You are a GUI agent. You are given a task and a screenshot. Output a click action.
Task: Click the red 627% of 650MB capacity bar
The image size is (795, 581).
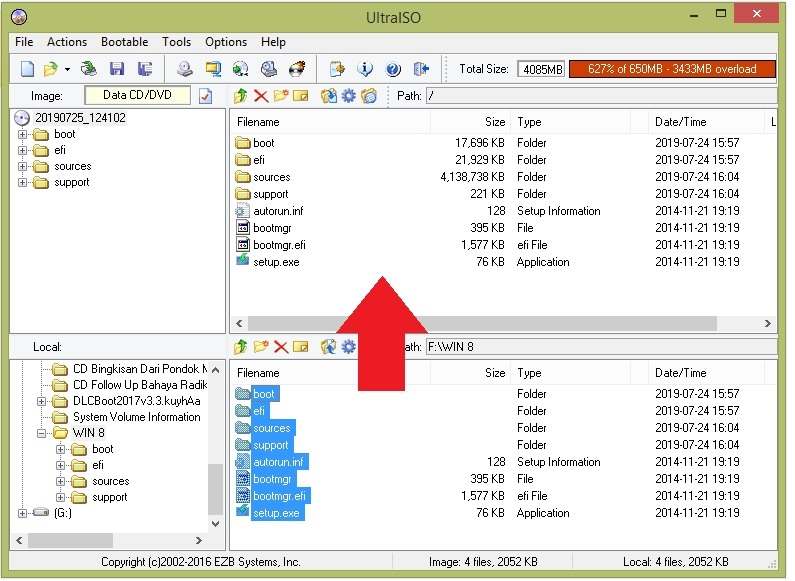click(x=672, y=69)
